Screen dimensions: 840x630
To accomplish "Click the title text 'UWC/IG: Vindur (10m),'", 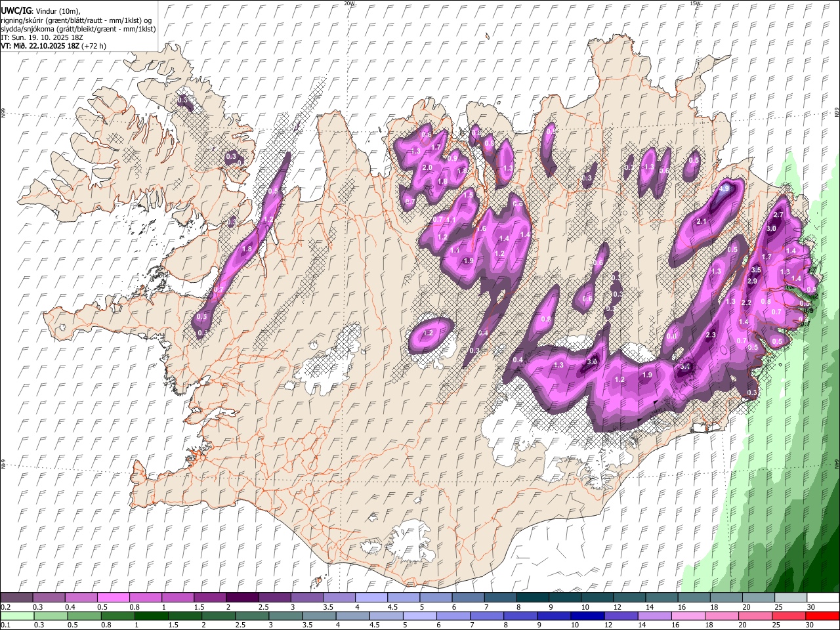I will pyautogui.click(x=41, y=11).
